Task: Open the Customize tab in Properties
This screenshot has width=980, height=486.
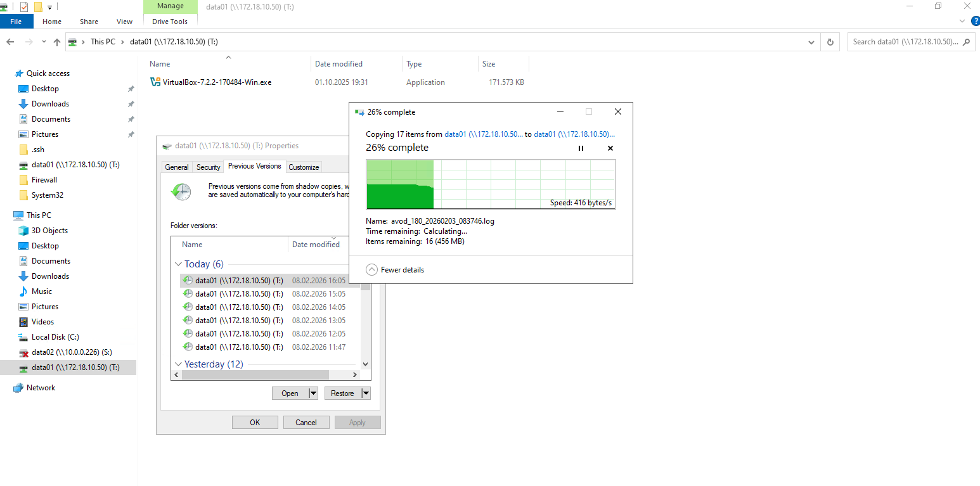Action: tap(304, 167)
